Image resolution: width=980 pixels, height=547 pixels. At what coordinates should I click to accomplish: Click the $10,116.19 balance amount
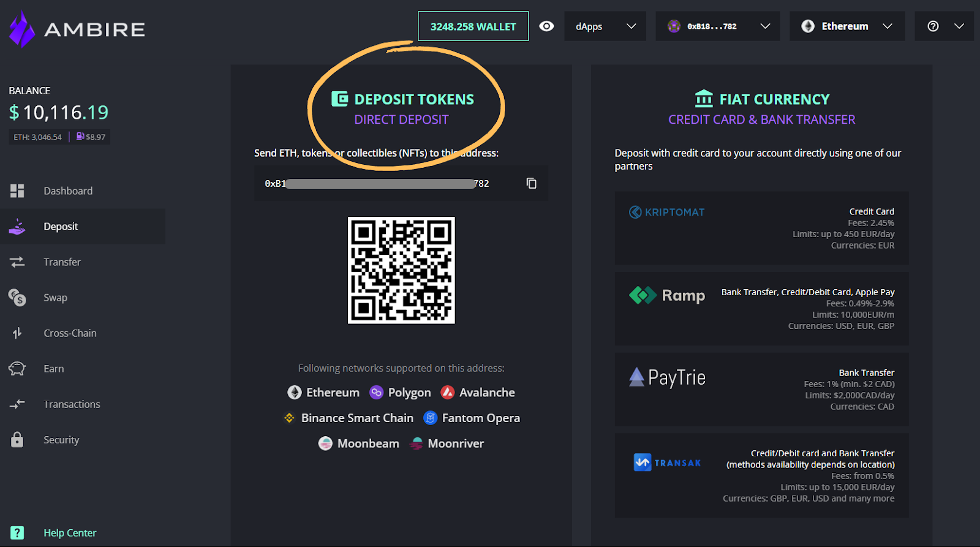click(58, 112)
